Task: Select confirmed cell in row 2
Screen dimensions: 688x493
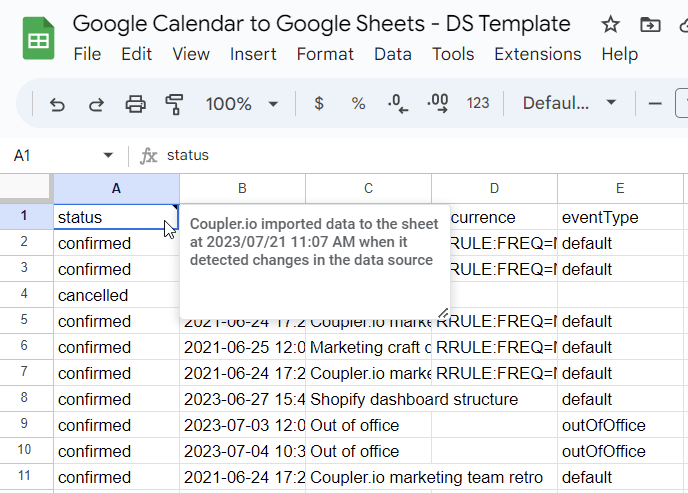Action: 116,243
